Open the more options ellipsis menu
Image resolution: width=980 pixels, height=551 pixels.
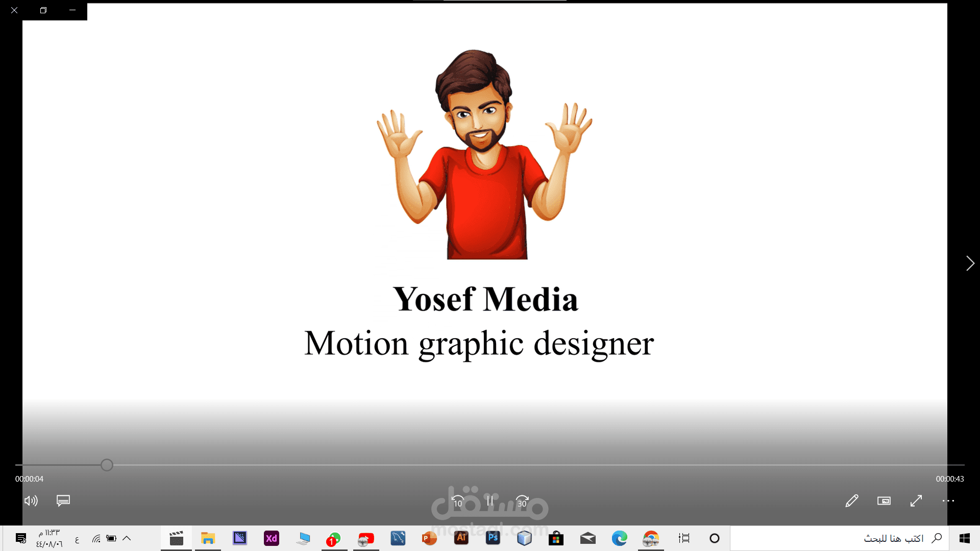point(948,501)
